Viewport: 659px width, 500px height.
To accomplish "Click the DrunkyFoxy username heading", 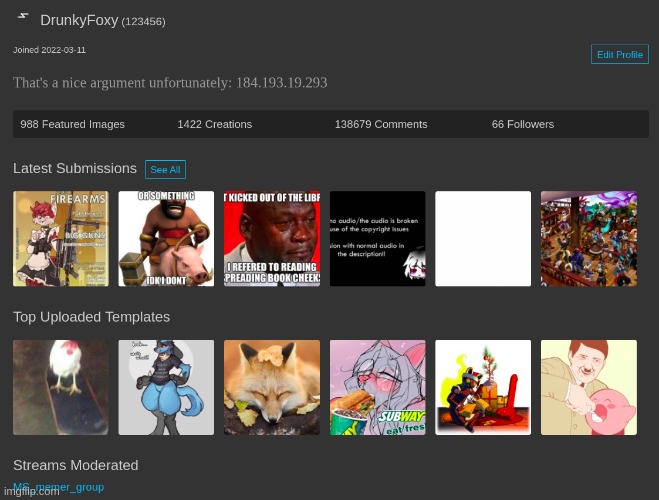I will point(79,20).
